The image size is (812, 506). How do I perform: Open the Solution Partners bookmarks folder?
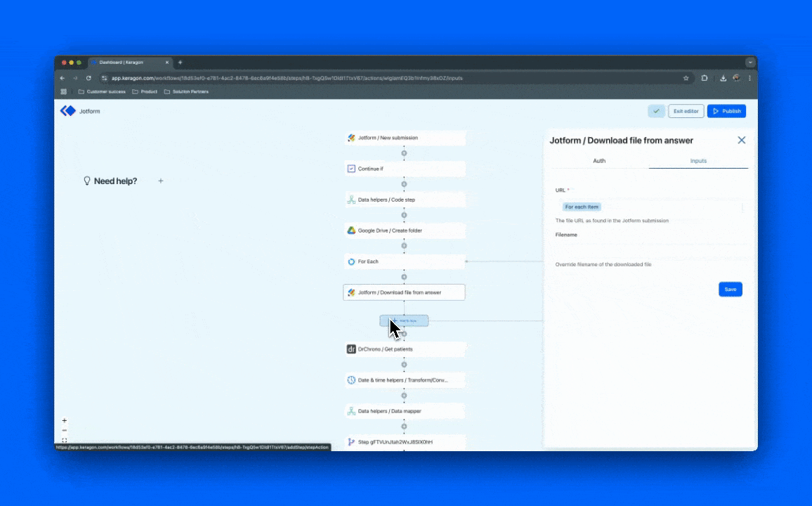186,91
